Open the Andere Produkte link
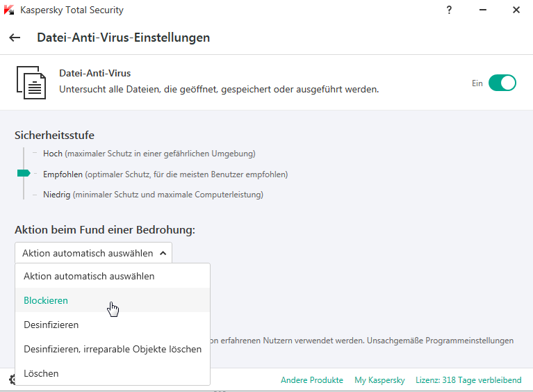The height and width of the screenshot is (392, 533). (311, 380)
